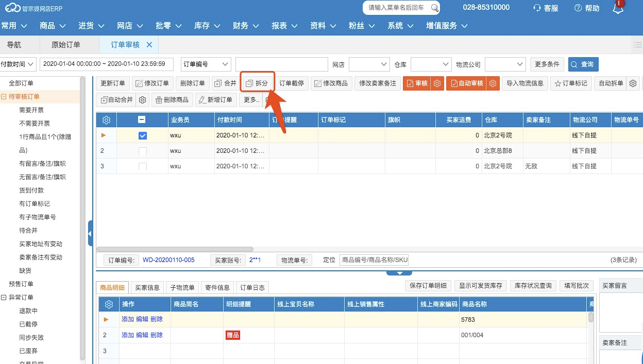This screenshot has width=643, height=364.
Task: Open the gear settings next to 自动拆单
Action: pyautogui.click(x=633, y=83)
